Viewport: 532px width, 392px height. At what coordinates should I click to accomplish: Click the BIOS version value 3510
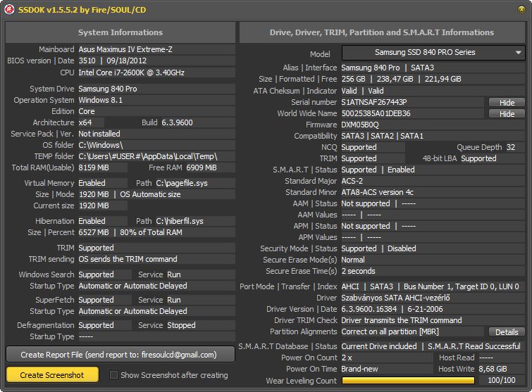pos(87,61)
